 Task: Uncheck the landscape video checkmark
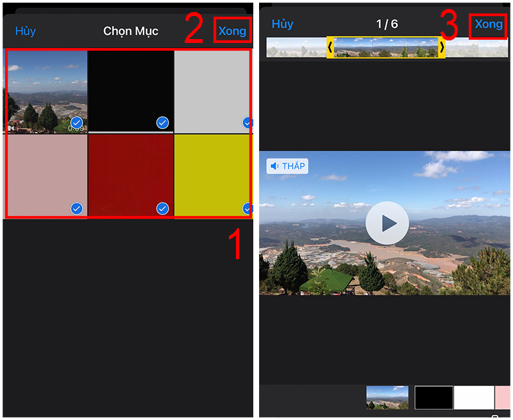(x=77, y=123)
